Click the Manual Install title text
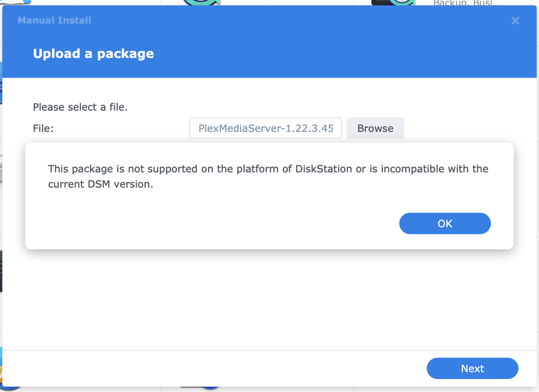 click(x=55, y=21)
